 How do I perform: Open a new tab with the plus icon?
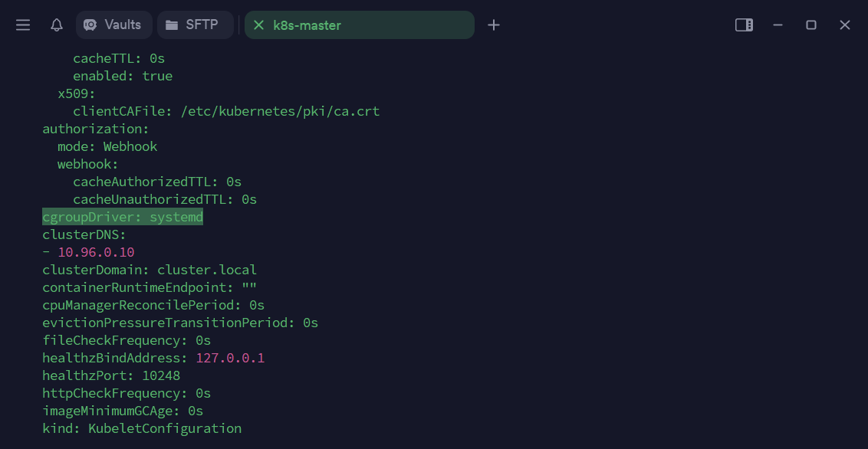[x=494, y=25]
